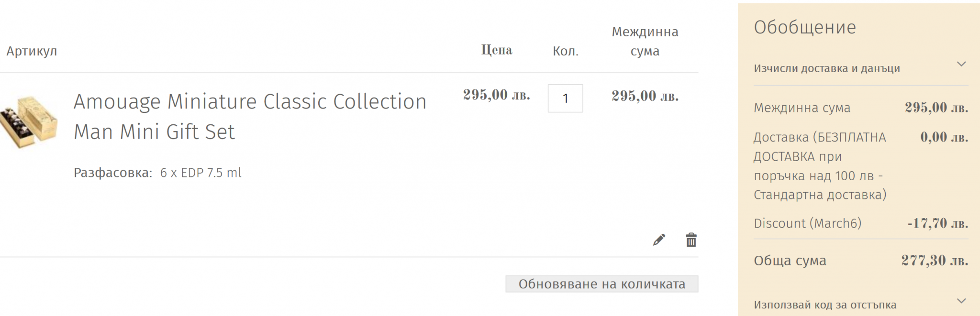Image resolution: width=980 pixels, height=316 pixels.
Task: Focus the quantity input field
Action: click(x=565, y=98)
